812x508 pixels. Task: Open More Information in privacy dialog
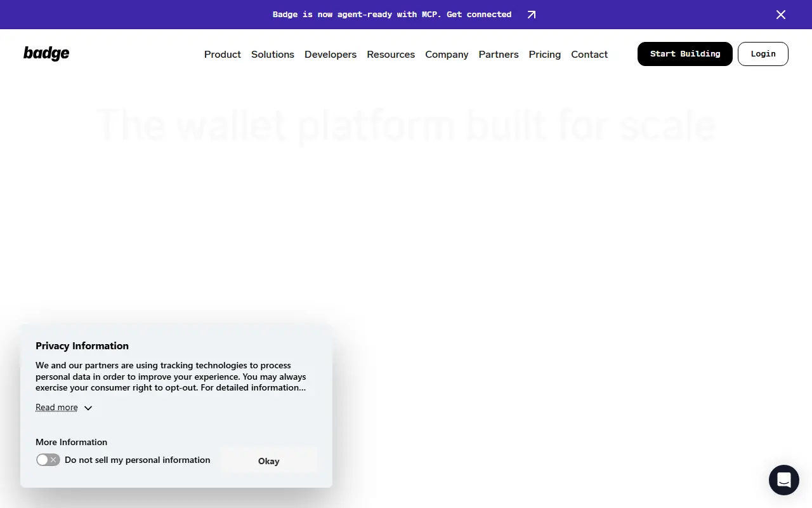click(x=71, y=442)
